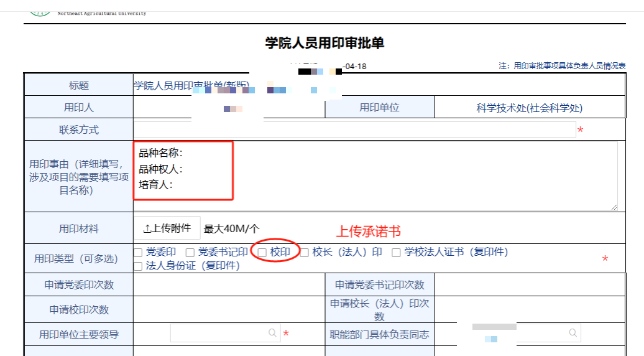
Task: Select the 校长（法人）印 checkbox
Action: pos(305,253)
